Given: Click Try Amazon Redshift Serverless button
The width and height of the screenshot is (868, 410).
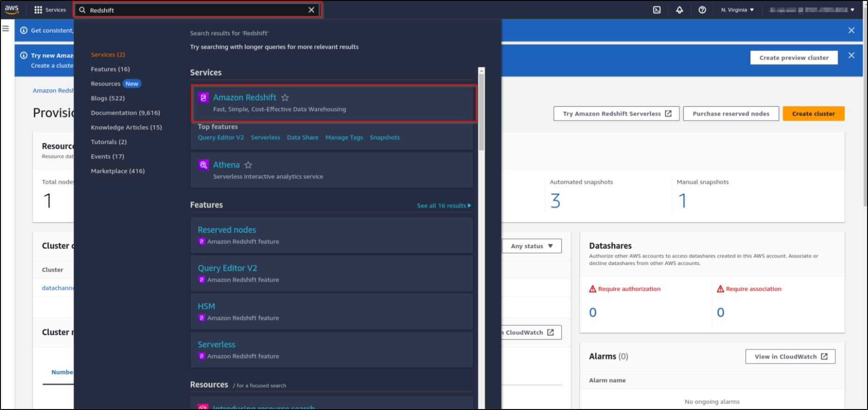Looking at the screenshot, I should pyautogui.click(x=616, y=113).
